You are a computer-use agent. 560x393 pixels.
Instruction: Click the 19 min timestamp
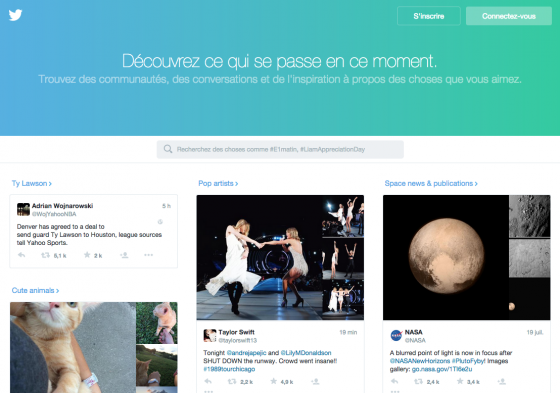348,332
